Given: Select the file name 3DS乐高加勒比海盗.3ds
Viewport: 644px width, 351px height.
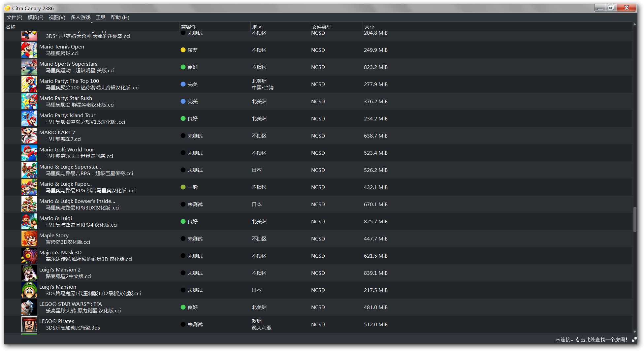Looking at the screenshot, I should [73, 328].
